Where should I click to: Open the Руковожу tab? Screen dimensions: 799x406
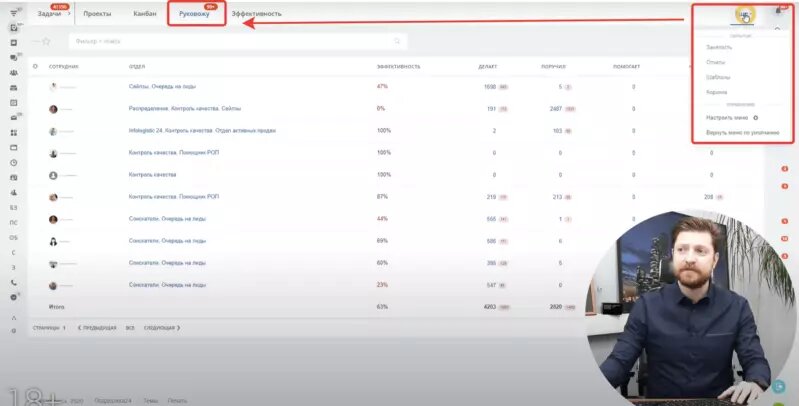coord(194,14)
